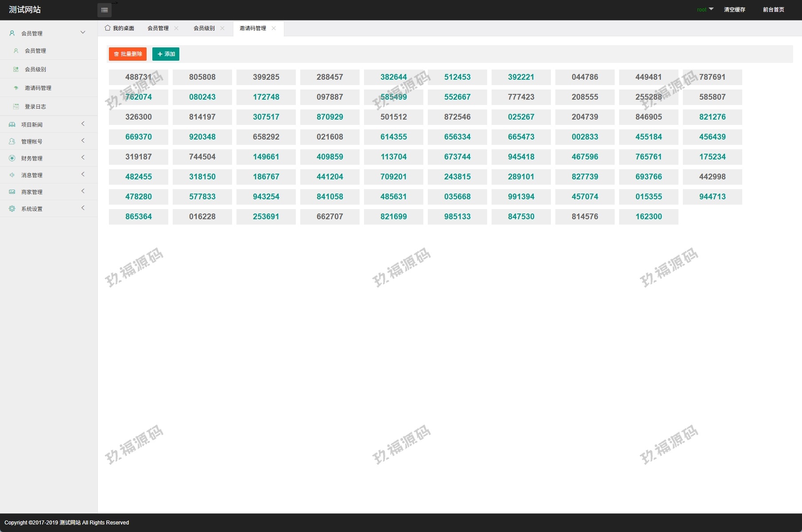Click the 项目新闻 book icon
This screenshot has width=802, height=532.
pyautogui.click(x=12, y=124)
